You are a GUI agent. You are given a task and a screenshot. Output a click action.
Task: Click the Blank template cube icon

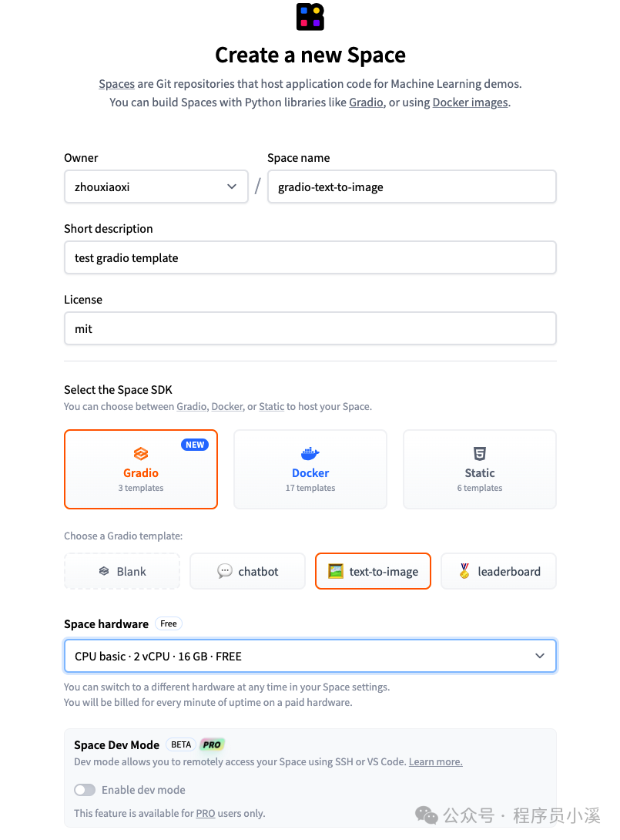tap(104, 571)
